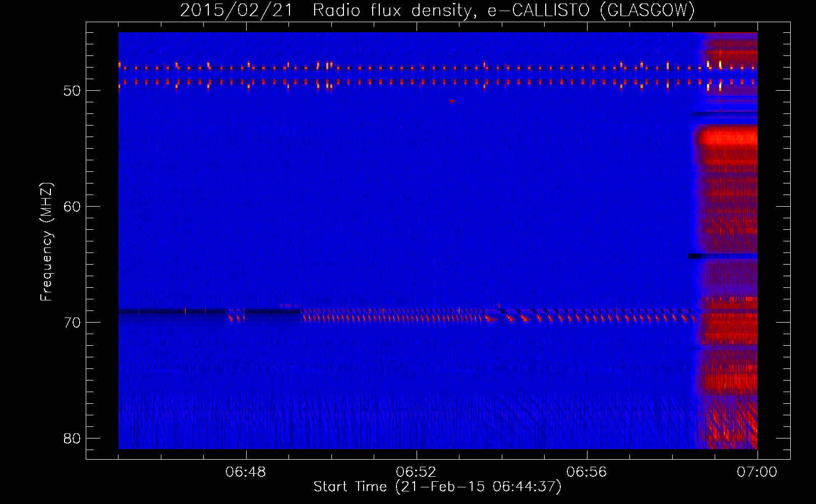The height and width of the screenshot is (504, 816).
Task: Click the 06:48 time tick label
Action: pos(246,472)
